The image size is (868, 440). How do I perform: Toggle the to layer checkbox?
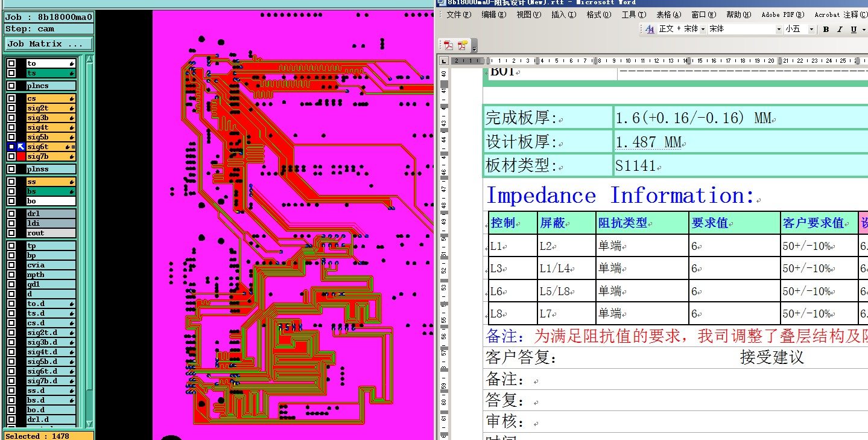11,63
